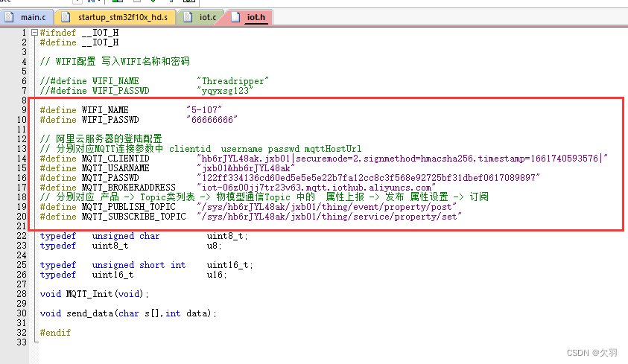Activate the iot.h tab
This screenshot has height=364, width=628.
248,17
